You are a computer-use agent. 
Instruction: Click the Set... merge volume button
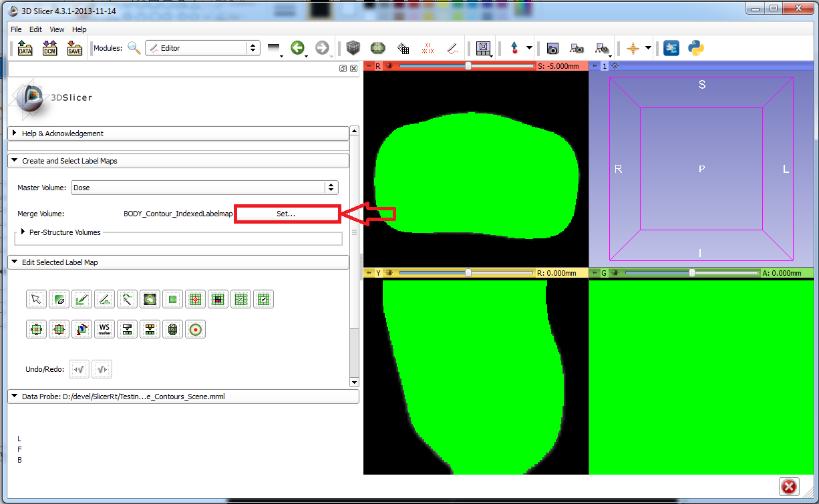[286, 214]
